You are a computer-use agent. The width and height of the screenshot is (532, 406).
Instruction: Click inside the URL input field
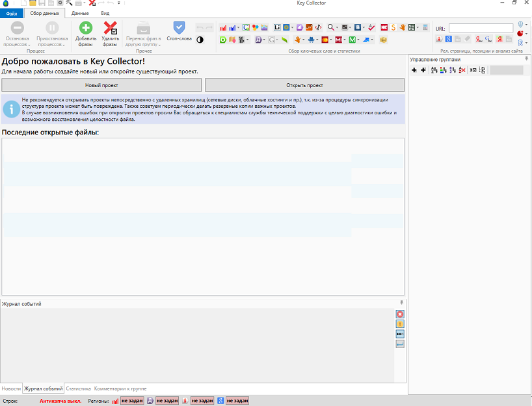481,28
